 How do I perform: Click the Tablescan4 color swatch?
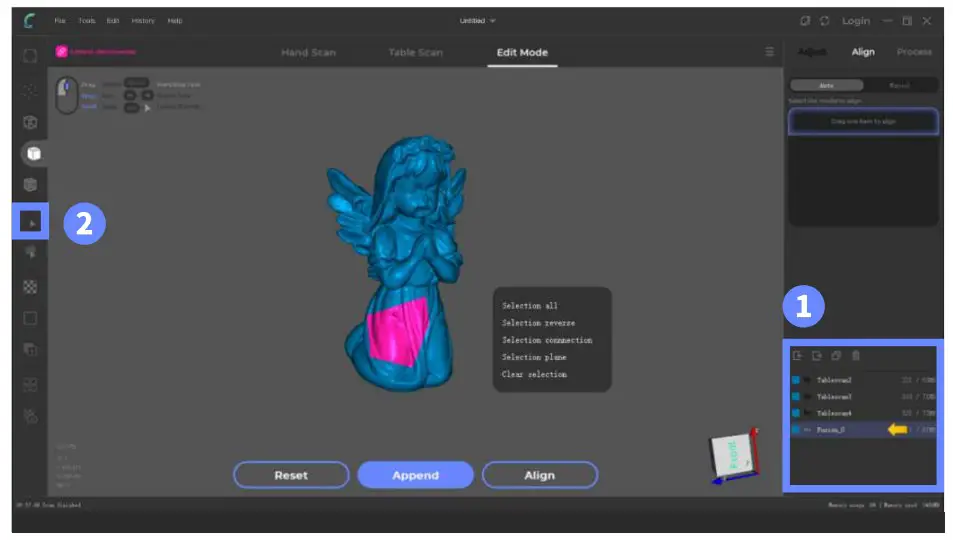pyautogui.click(x=796, y=413)
